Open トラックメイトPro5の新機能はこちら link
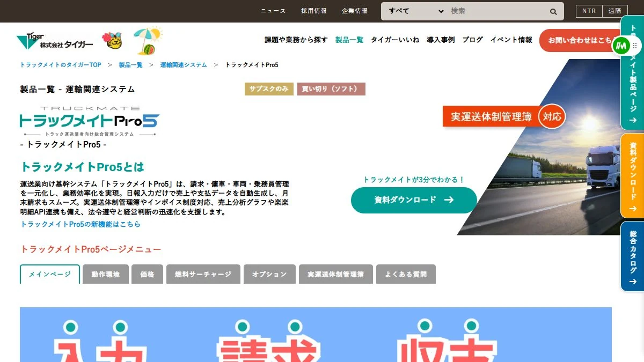This screenshot has height=362, width=644. (x=80, y=224)
